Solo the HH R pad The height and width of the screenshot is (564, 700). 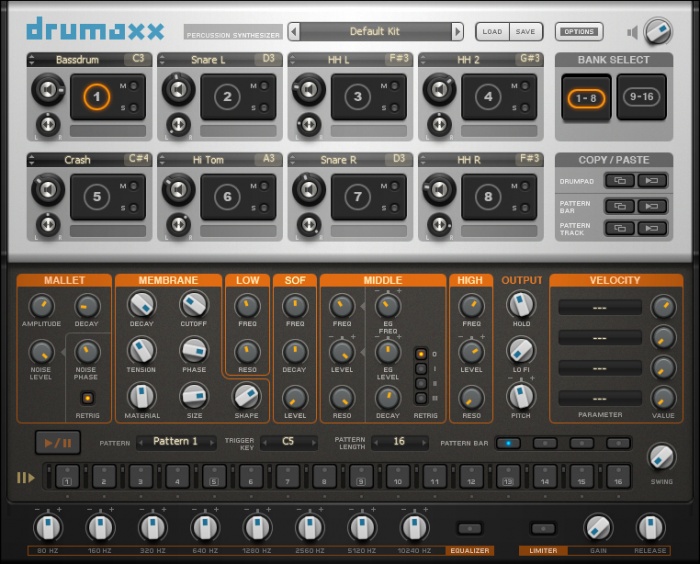click(x=525, y=208)
